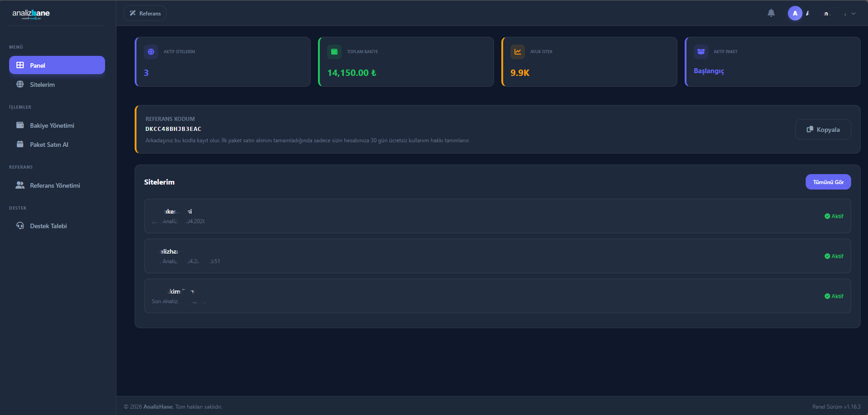The width and height of the screenshot is (868, 415).
Task: Copy referral code with Kopyala button
Action: tap(823, 130)
